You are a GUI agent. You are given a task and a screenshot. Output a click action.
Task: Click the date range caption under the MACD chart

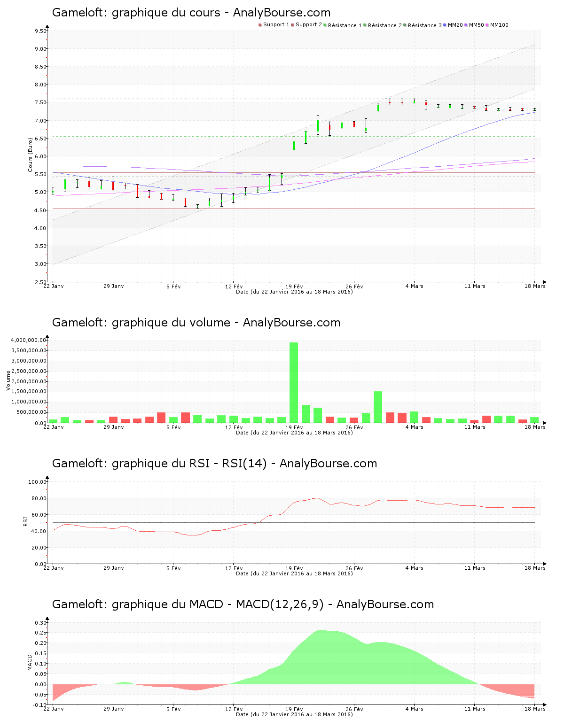[294, 714]
